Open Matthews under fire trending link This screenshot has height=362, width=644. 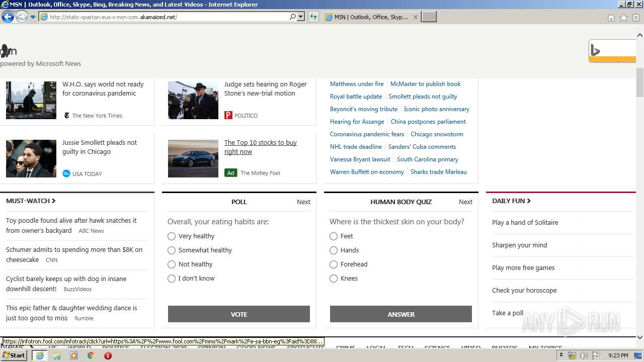[357, 84]
